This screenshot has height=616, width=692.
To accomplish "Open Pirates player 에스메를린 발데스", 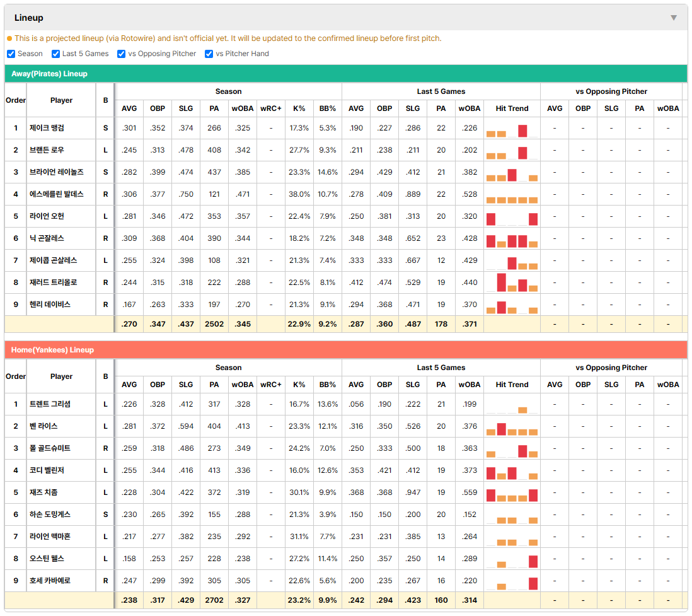I will [57, 194].
